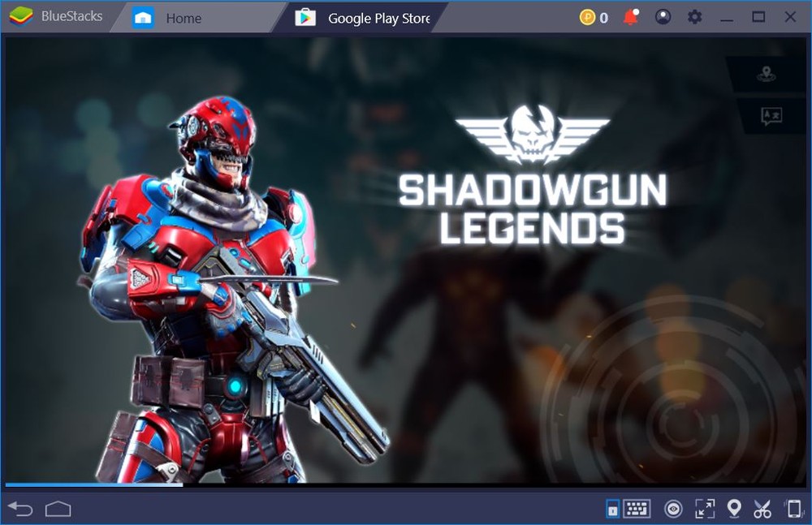The width and height of the screenshot is (812, 525).
Task: Click the eye icon in the bottom toolbar
Action: (673, 509)
